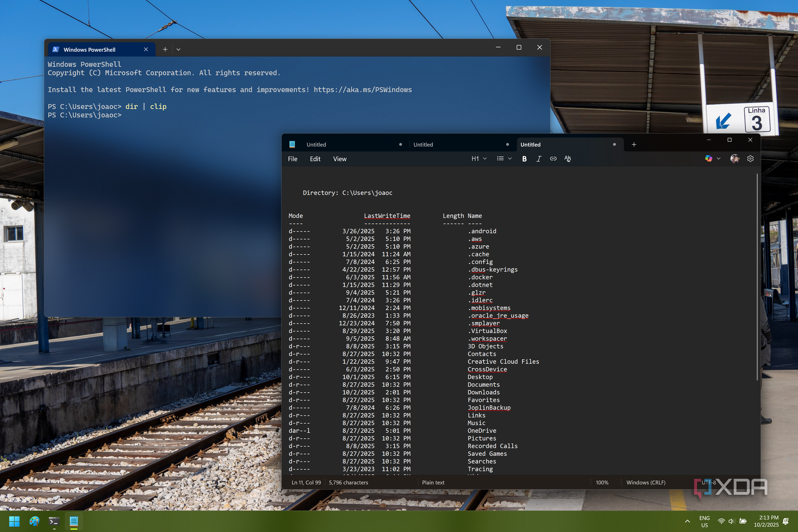Toggle bold formatting
The height and width of the screenshot is (532, 798).
point(524,159)
